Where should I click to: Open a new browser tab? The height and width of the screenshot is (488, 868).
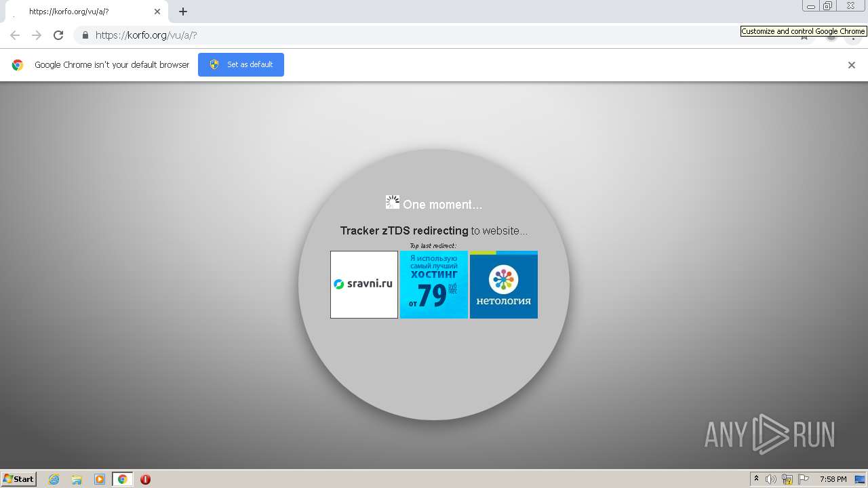coord(183,12)
